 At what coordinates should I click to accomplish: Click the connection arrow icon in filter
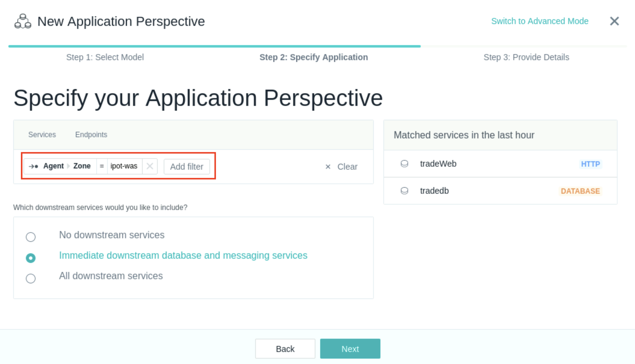[x=34, y=166]
